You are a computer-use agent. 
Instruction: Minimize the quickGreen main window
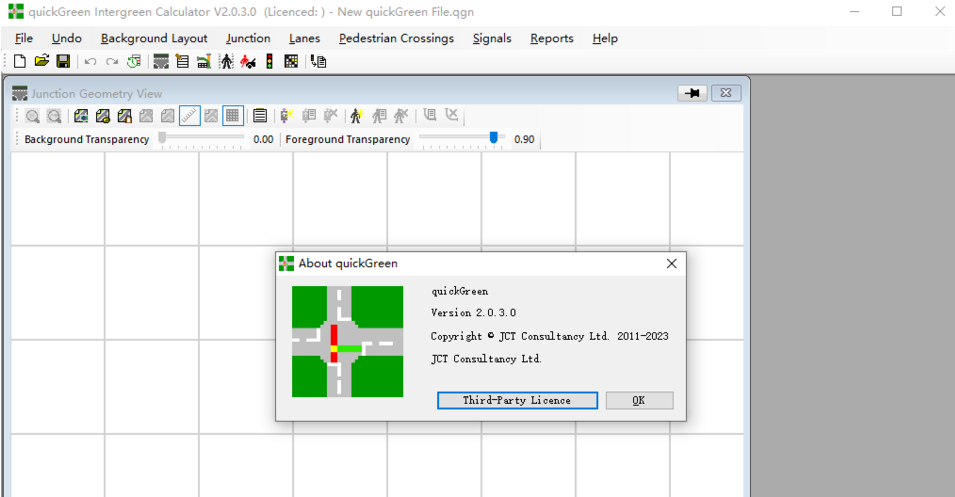[855, 12]
